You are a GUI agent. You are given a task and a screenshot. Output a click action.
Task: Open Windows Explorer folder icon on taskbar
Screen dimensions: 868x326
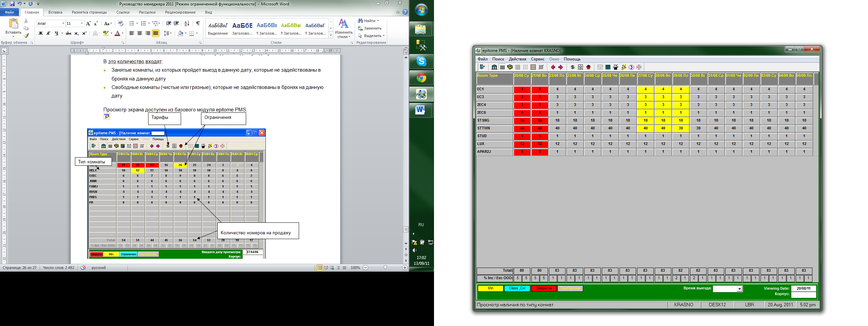click(x=421, y=29)
